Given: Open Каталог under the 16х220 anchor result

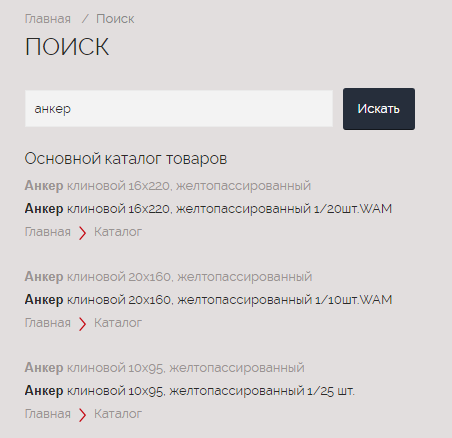Looking at the screenshot, I should click(118, 232).
